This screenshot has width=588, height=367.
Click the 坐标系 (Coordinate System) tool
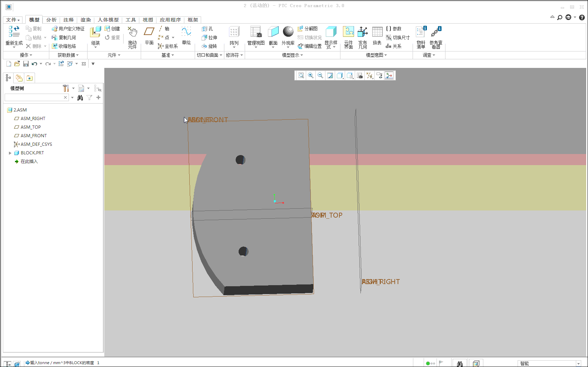tap(168, 46)
